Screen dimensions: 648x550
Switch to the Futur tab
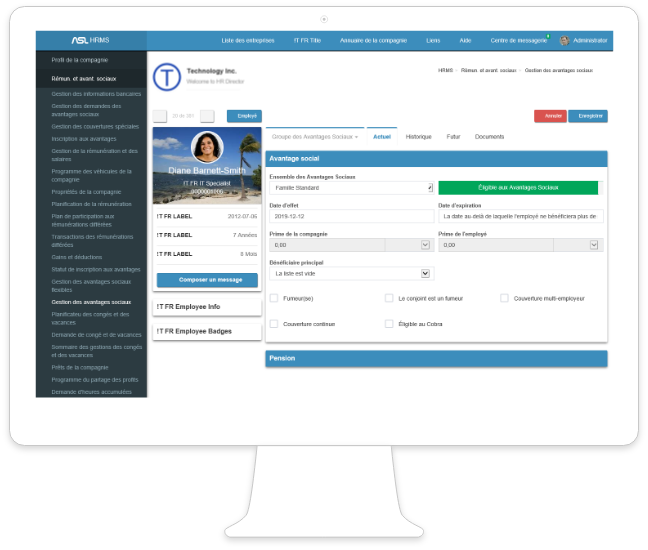pyautogui.click(x=453, y=137)
